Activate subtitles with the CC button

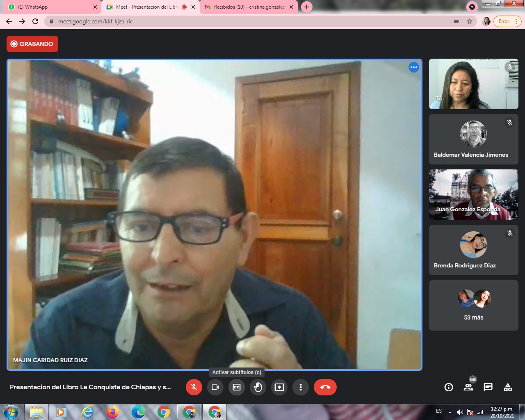click(x=237, y=387)
